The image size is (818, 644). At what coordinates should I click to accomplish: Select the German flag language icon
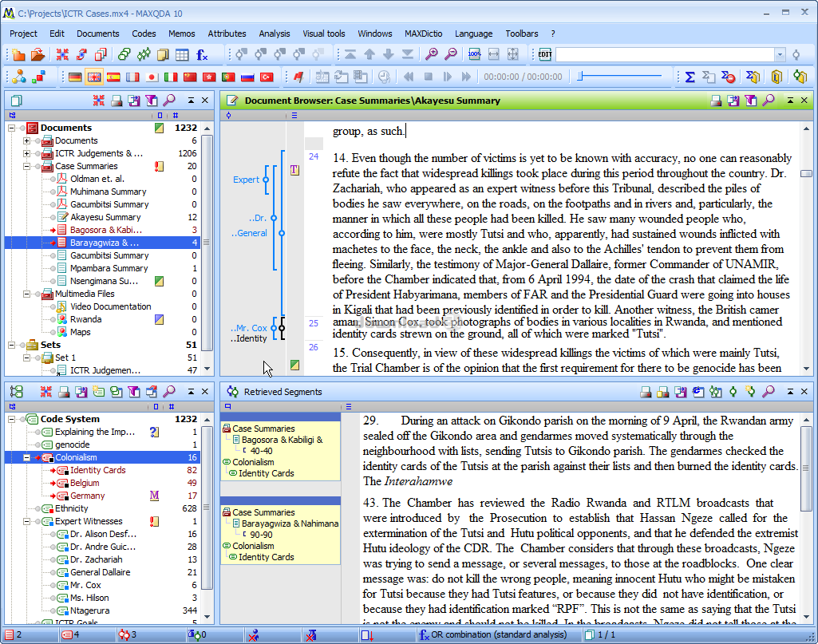point(75,77)
